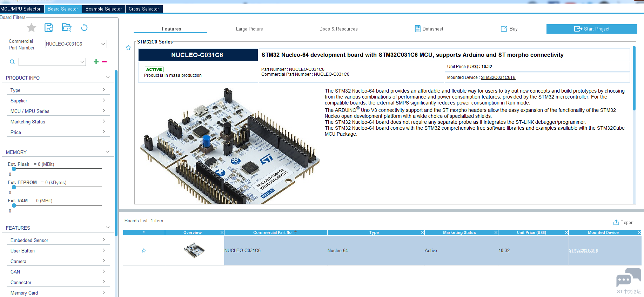Close the Unit Price column
644x297 pixels.
coord(566,232)
